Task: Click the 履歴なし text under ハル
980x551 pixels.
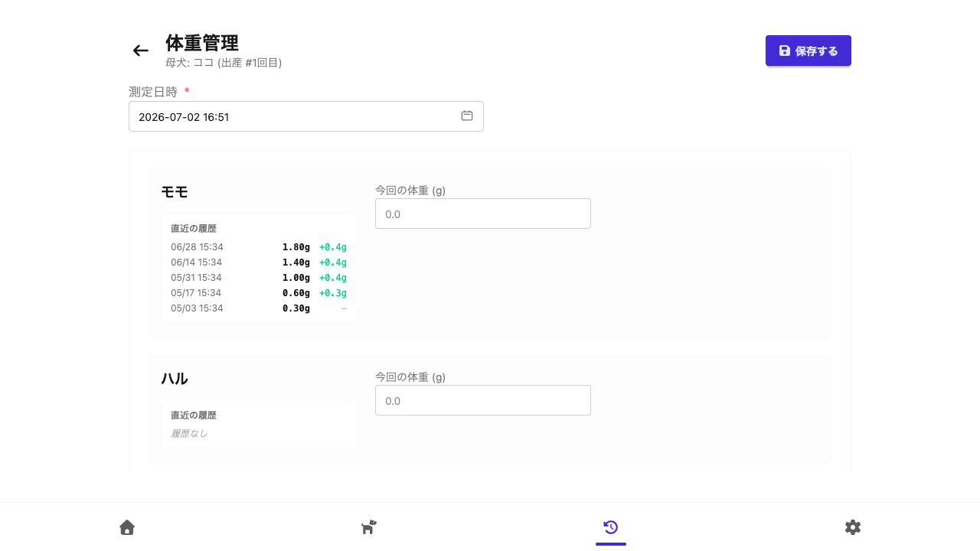Action: pos(189,433)
